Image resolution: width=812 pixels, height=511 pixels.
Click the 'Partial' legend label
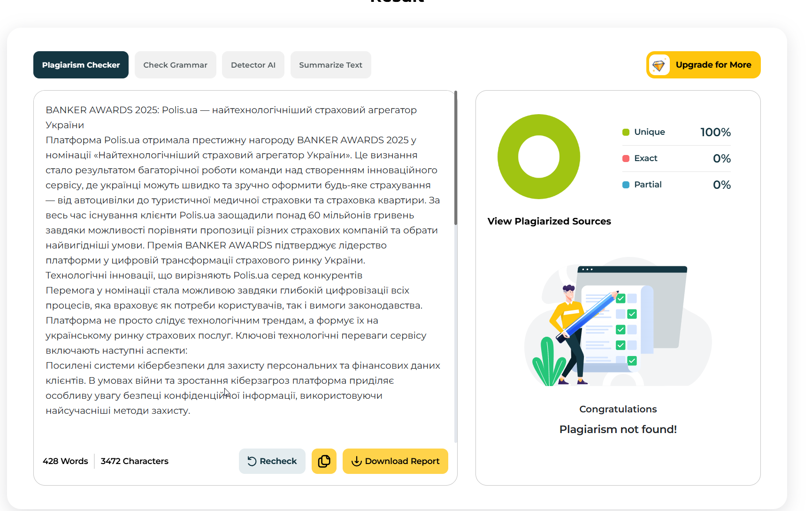pyautogui.click(x=648, y=185)
